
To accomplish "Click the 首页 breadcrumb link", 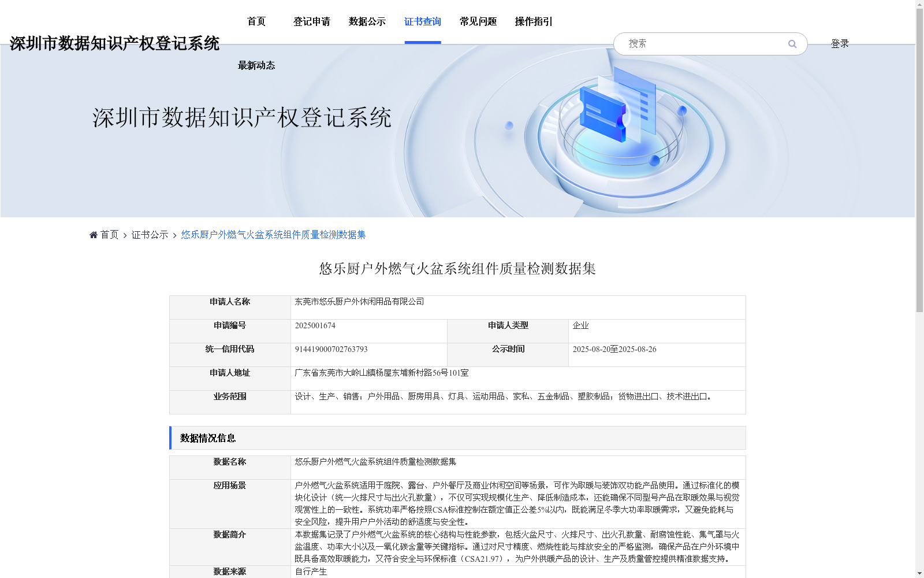I will pyautogui.click(x=109, y=235).
